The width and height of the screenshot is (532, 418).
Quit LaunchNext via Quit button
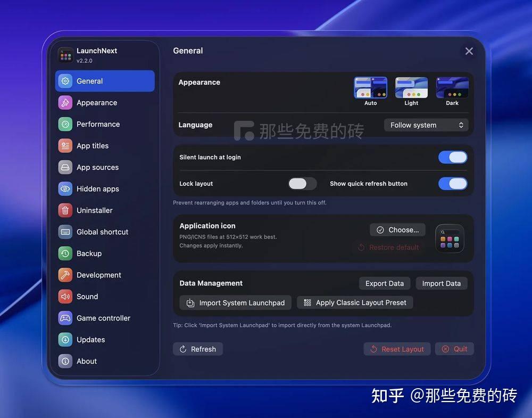point(455,349)
